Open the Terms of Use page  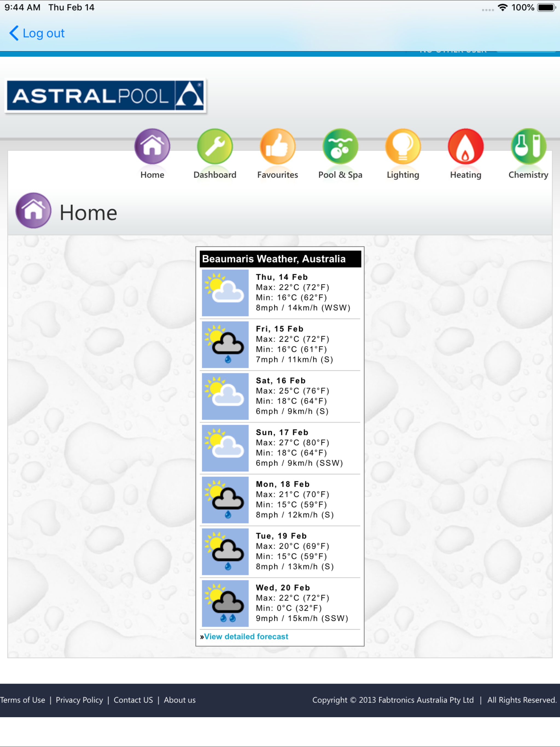coord(23,700)
